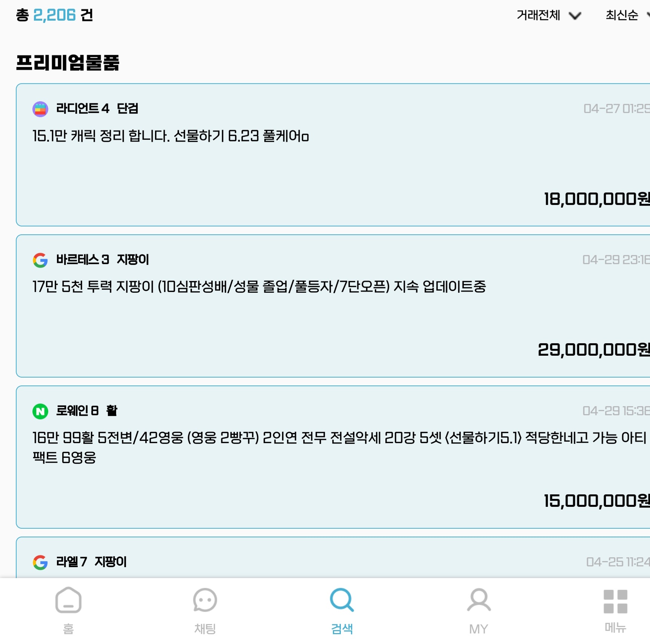650x644 pixels.
Task: Click the Google icon beside 라엘 7
Action: coord(40,562)
